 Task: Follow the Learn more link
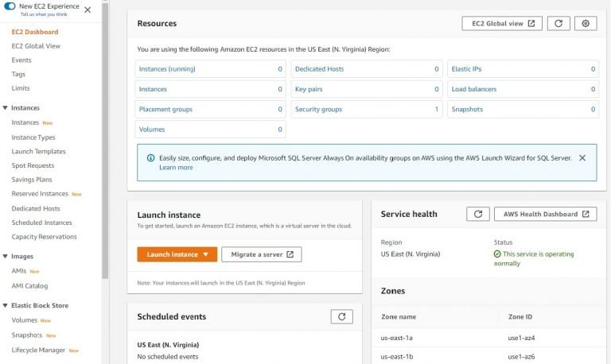176,168
